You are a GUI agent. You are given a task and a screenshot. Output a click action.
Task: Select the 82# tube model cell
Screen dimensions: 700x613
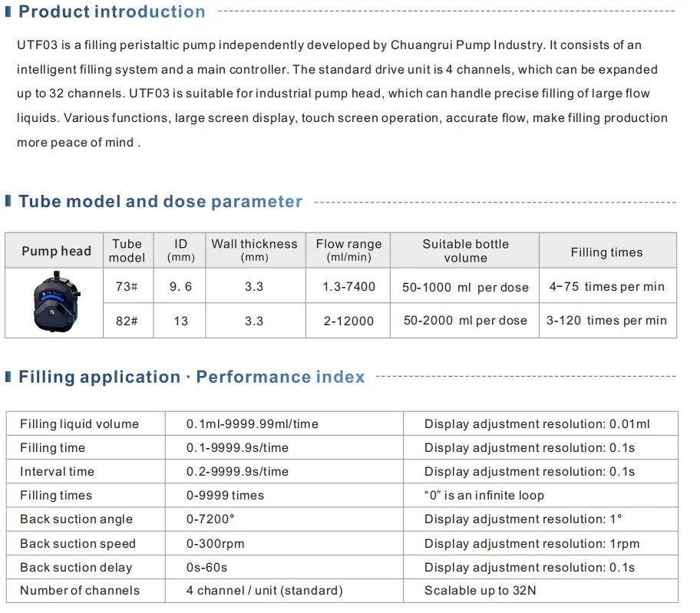(127, 321)
